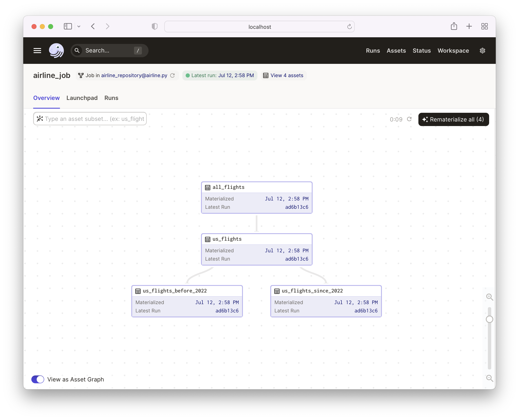Click the asset subset graph icon
This screenshot has height=420, width=519.
(40, 119)
